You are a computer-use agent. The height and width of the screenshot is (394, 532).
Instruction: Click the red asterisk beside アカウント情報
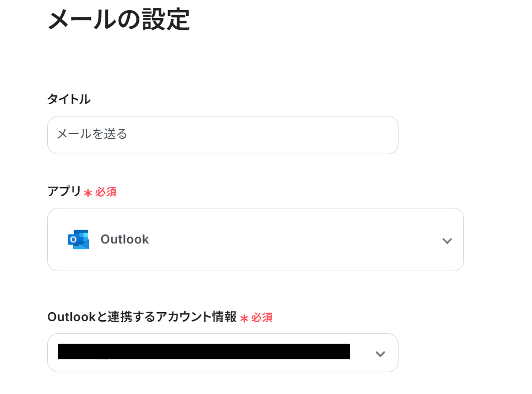click(x=244, y=318)
